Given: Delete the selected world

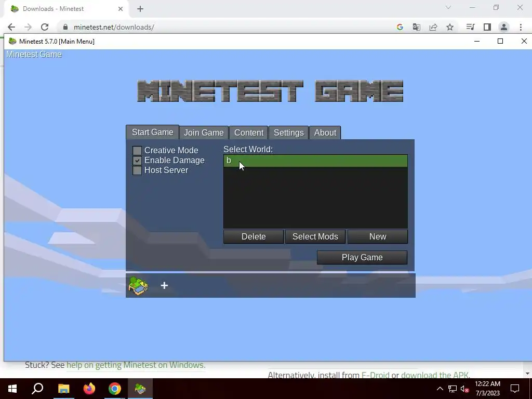Looking at the screenshot, I should click(x=254, y=236).
